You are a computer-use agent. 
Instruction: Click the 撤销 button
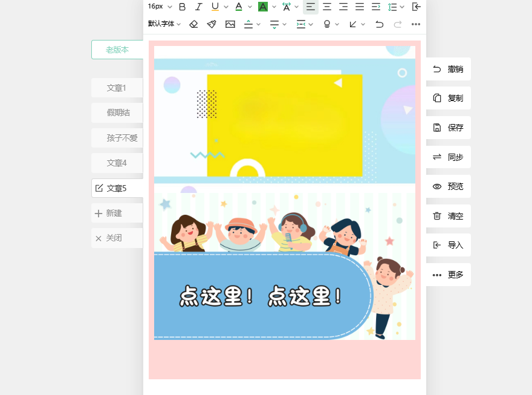coord(448,69)
